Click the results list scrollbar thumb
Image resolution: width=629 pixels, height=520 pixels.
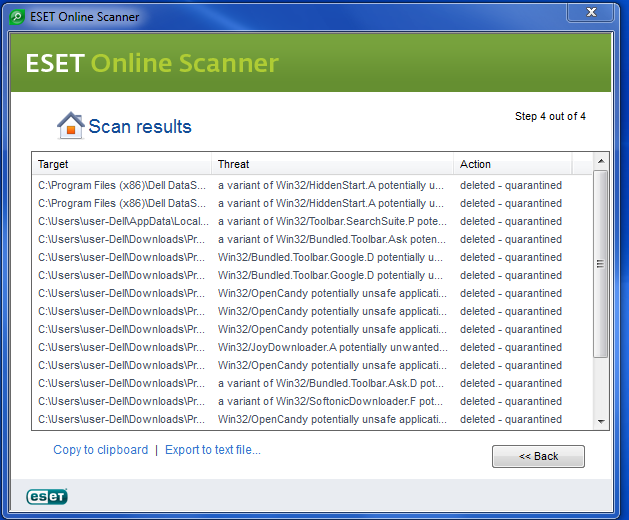pyautogui.click(x=601, y=264)
